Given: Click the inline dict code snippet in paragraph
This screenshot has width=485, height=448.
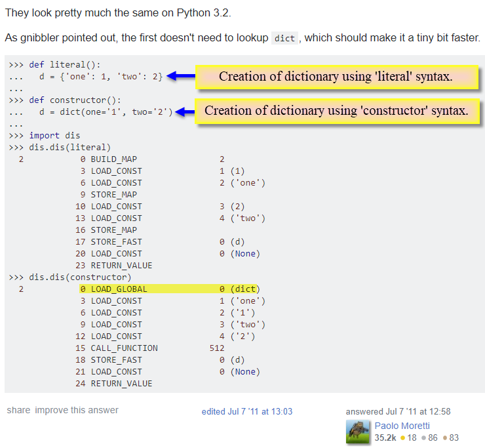Looking at the screenshot, I should pyautogui.click(x=284, y=39).
